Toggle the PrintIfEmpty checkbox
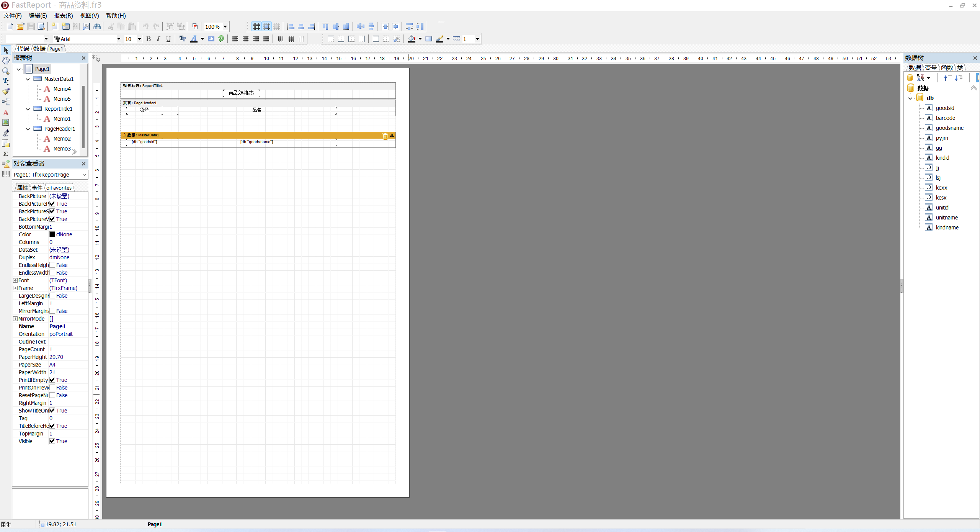 (52, 380)
